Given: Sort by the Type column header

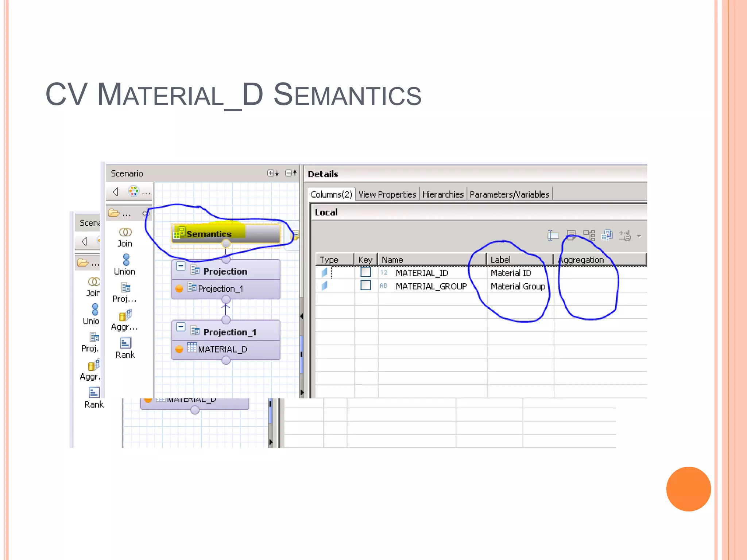Looking at the screenshot, I should pos(335,260).
